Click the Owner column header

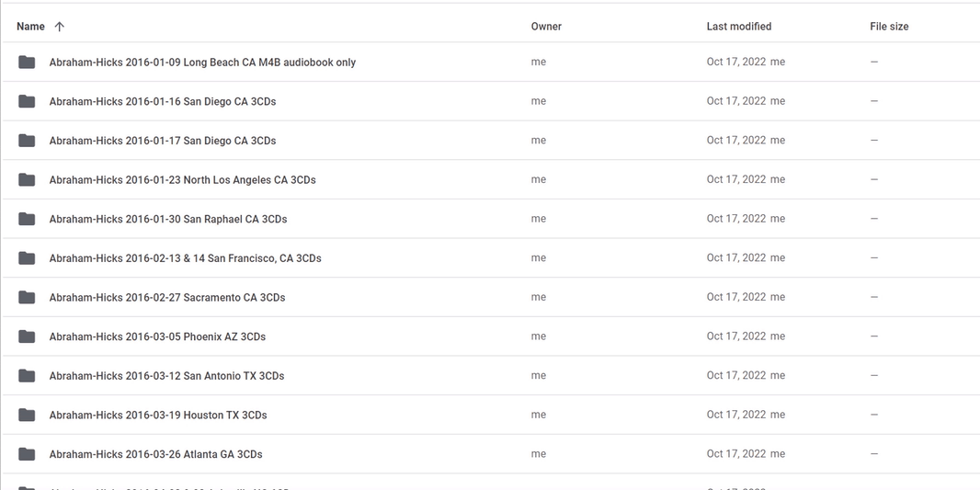point(546,27)
